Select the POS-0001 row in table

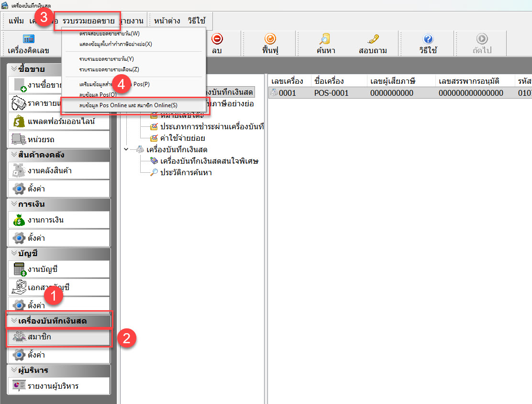click(332, 93)
